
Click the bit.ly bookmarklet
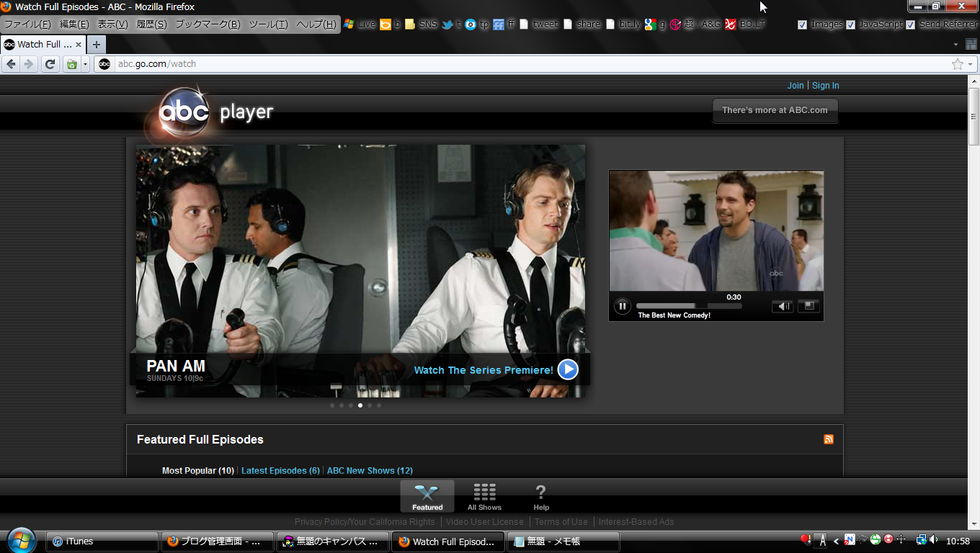[623, 24]
